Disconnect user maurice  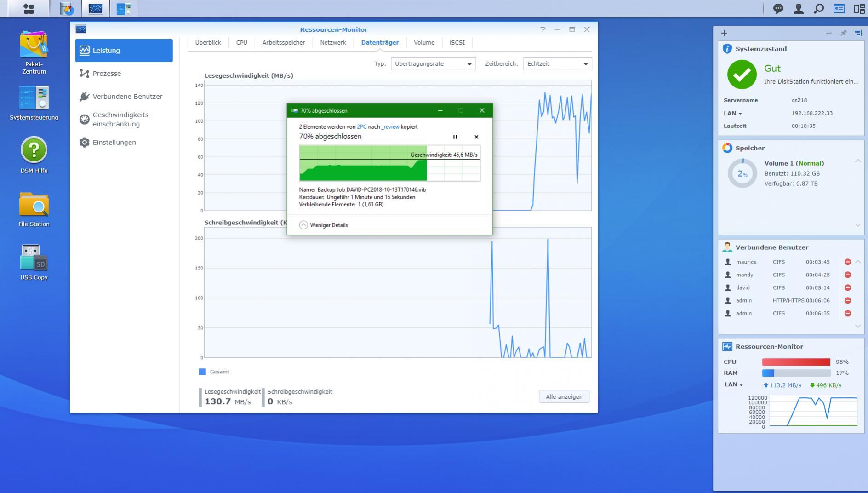pos(847,262)
